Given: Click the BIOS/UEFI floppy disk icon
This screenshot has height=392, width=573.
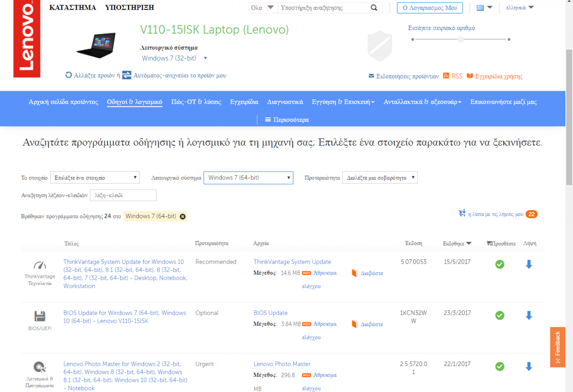Looking at the screenshot, I should [x=40, y=316].
